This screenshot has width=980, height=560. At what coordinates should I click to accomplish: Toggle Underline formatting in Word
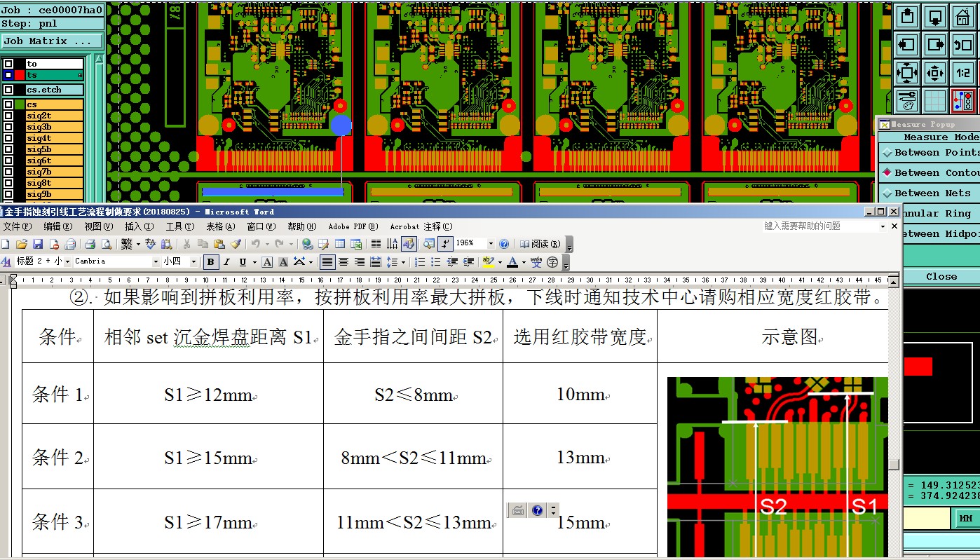[243, 262]
